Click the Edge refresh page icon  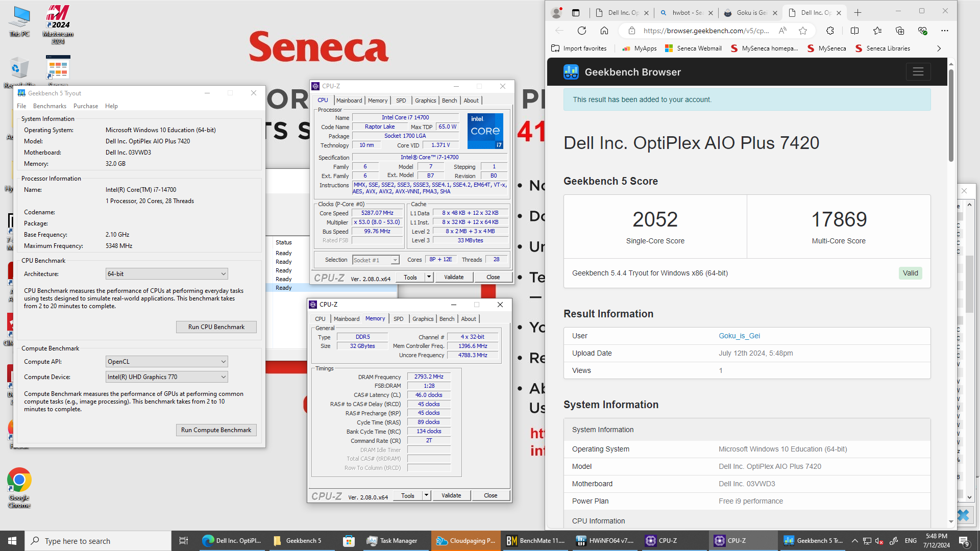click(581, 31)
